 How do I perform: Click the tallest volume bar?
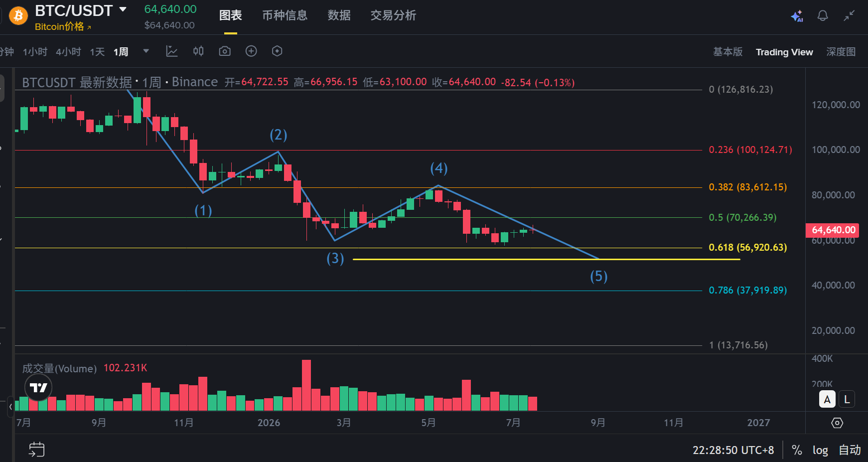pyautogui.click(x=306, y=385)
